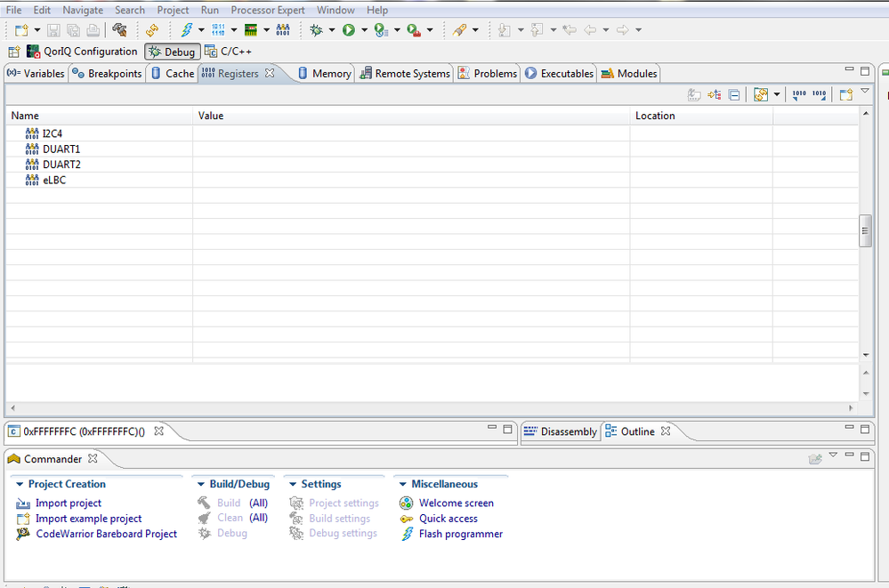This screenshot has height=588, width=889.
Task: Start debugging with the bug icon
Action: [x=317, y=30]
